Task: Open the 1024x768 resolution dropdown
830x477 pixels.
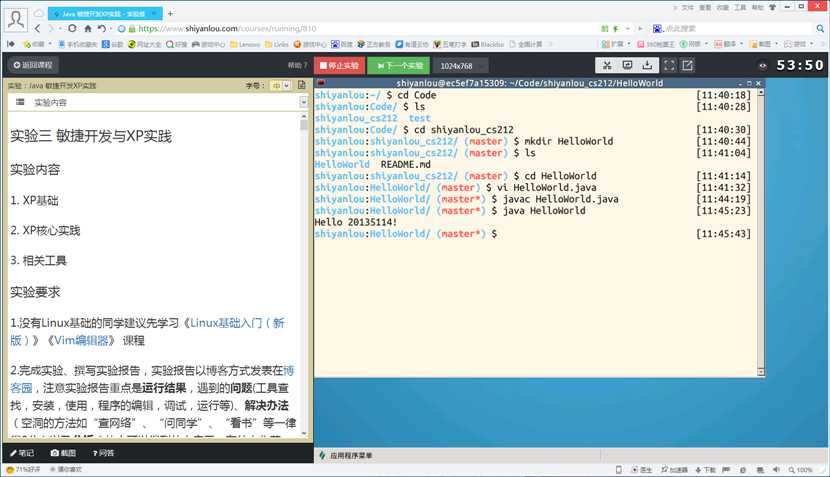Action: pos(462,66)
